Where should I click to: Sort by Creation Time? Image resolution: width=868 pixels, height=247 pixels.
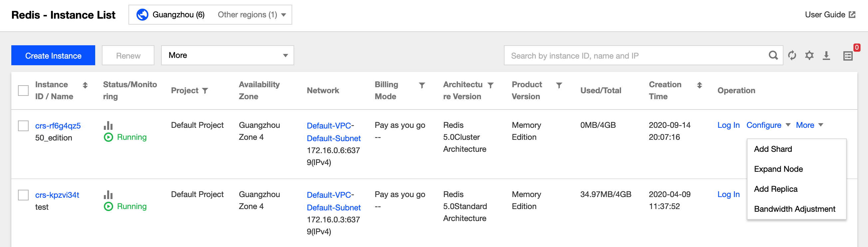699,85
